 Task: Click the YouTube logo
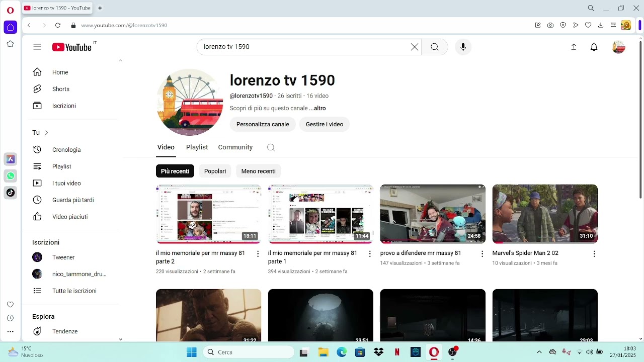(72, 47)
